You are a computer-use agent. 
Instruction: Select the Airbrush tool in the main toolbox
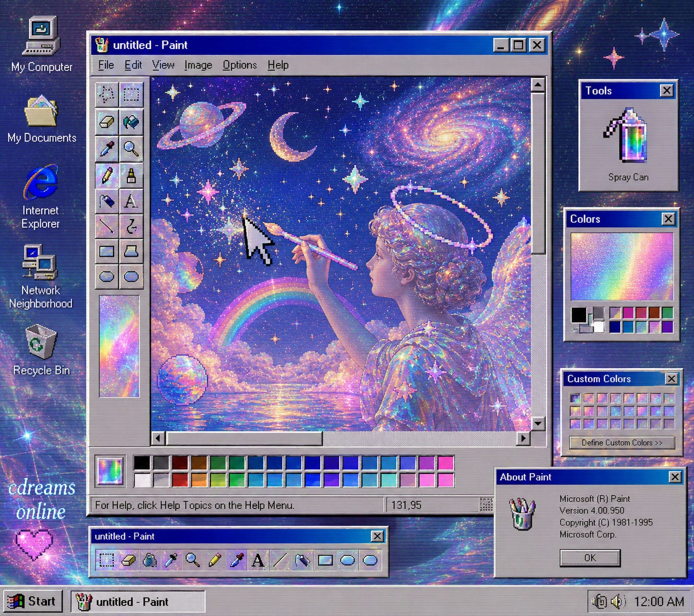[107, 201]
